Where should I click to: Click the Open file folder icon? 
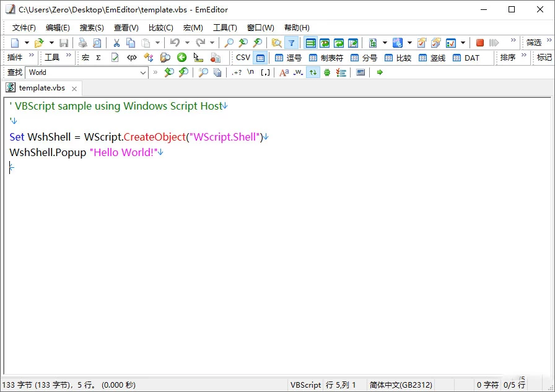pyautogui.click(x=39, y=43)
